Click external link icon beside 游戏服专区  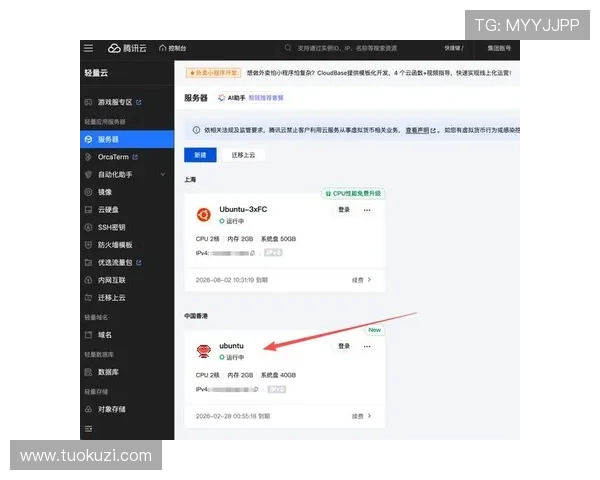pyautogui.click(x=139, y=102)
